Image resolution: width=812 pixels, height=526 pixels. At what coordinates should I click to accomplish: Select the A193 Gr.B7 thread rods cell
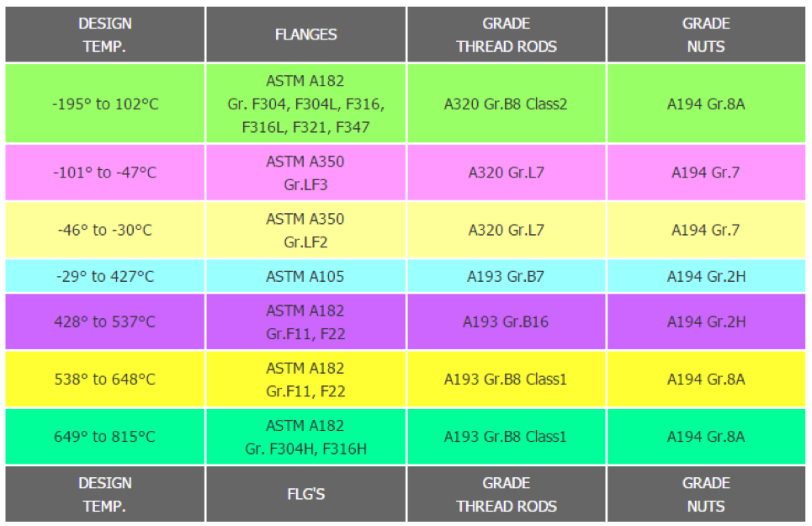(507, 276)
